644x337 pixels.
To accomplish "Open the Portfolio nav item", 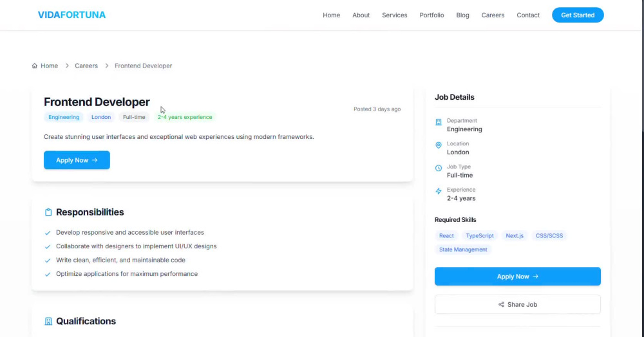I will [x=431, y=15].
